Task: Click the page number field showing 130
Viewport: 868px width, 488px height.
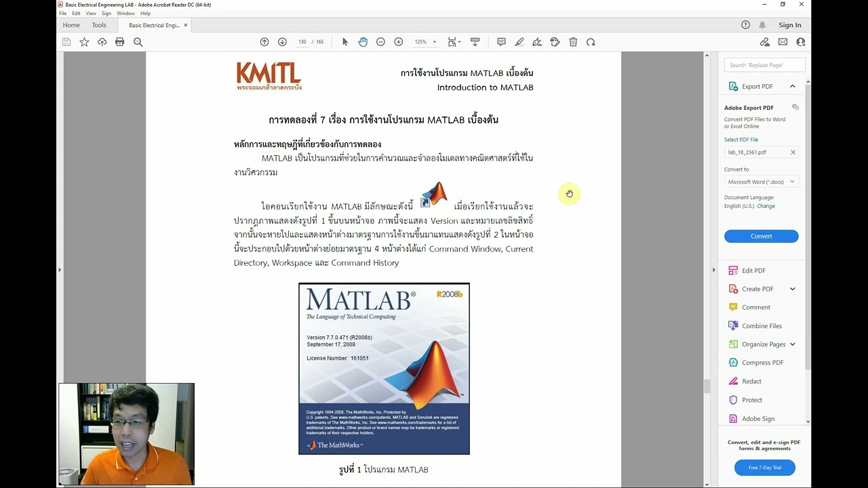Action: (302, 42)
